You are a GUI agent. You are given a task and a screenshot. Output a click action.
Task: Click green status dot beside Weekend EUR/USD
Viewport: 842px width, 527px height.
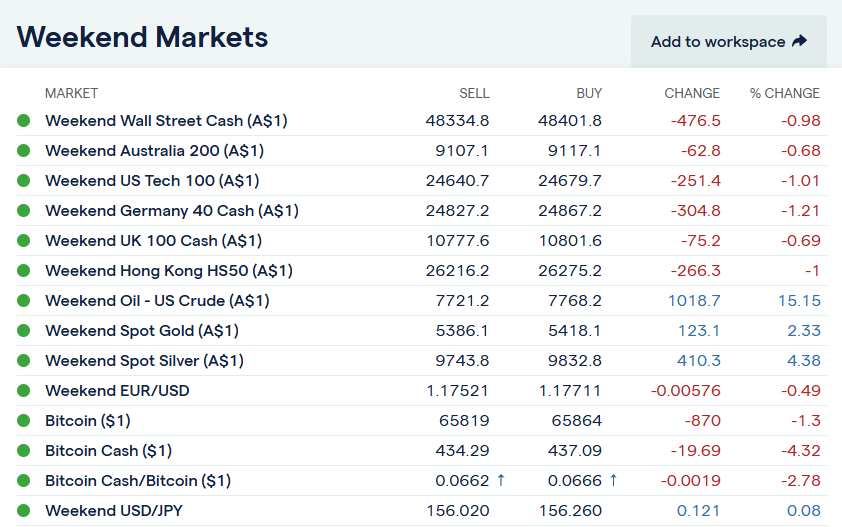tap(24, 391)
